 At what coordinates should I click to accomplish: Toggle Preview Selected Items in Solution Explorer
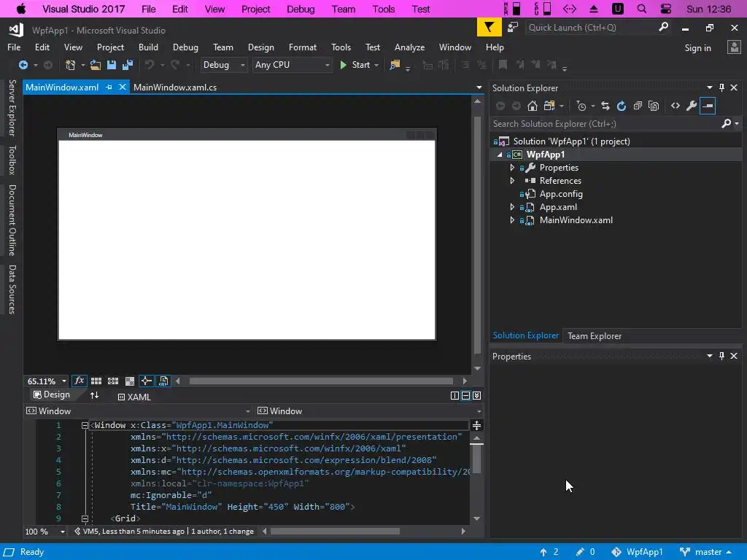coord(708,106)
